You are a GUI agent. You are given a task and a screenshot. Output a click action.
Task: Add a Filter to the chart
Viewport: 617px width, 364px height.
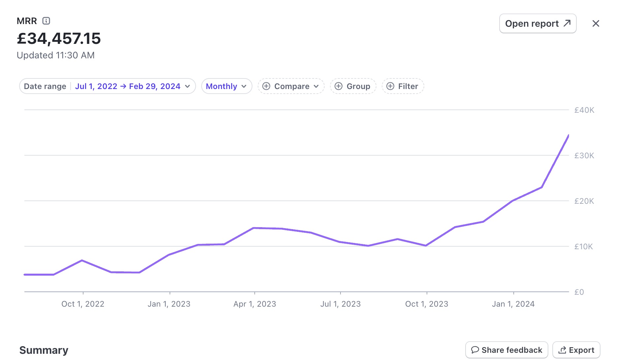pyautogui.click(x=403, y=86)
